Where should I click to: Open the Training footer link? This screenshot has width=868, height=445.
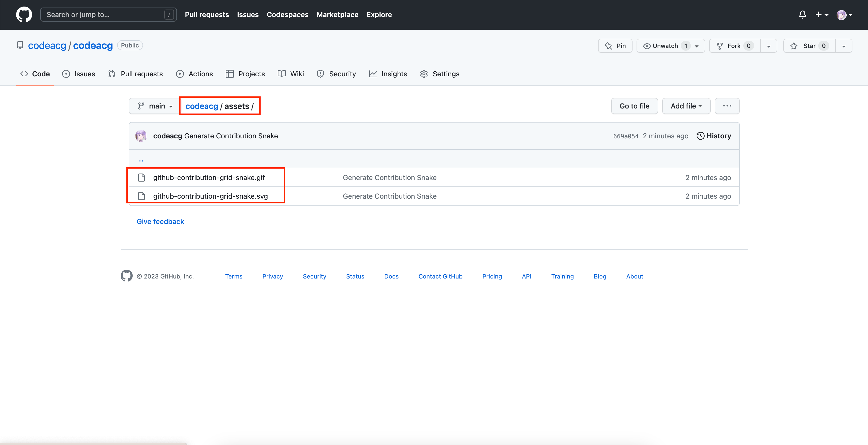point(562,276)
